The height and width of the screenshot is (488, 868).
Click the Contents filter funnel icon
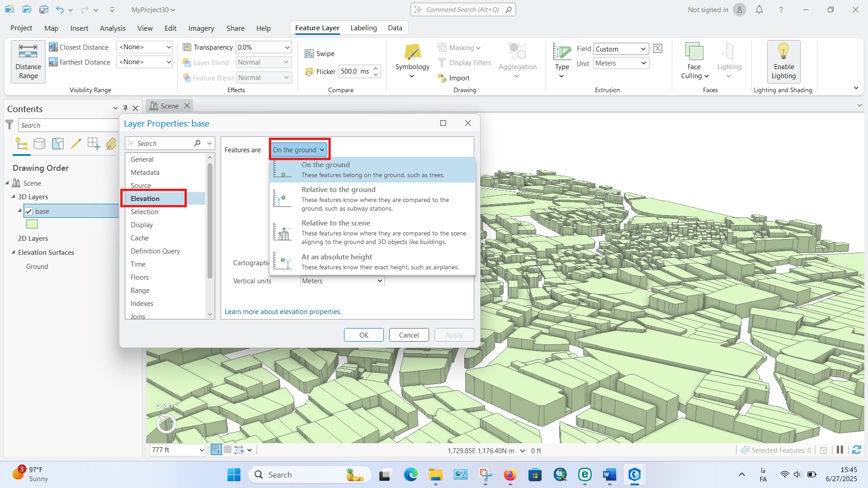point(9,125)
